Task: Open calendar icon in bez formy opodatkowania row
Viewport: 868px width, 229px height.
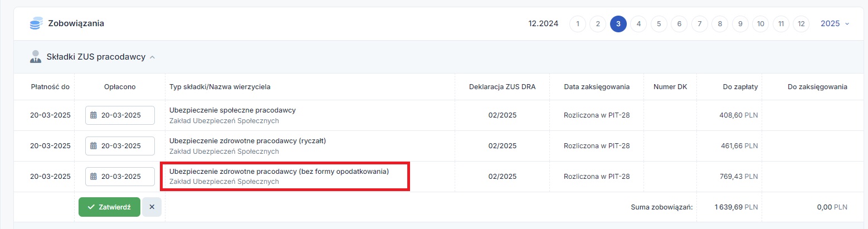Action: pos(94,177)
